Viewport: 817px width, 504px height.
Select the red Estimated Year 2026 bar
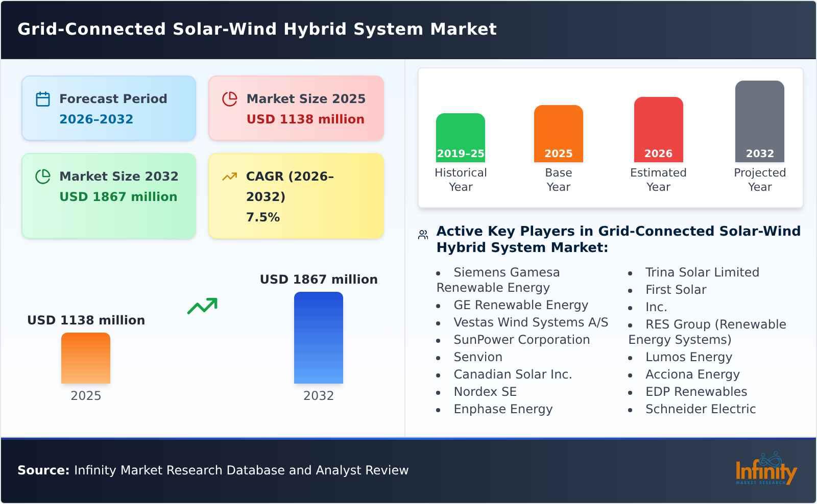[658, 128]
